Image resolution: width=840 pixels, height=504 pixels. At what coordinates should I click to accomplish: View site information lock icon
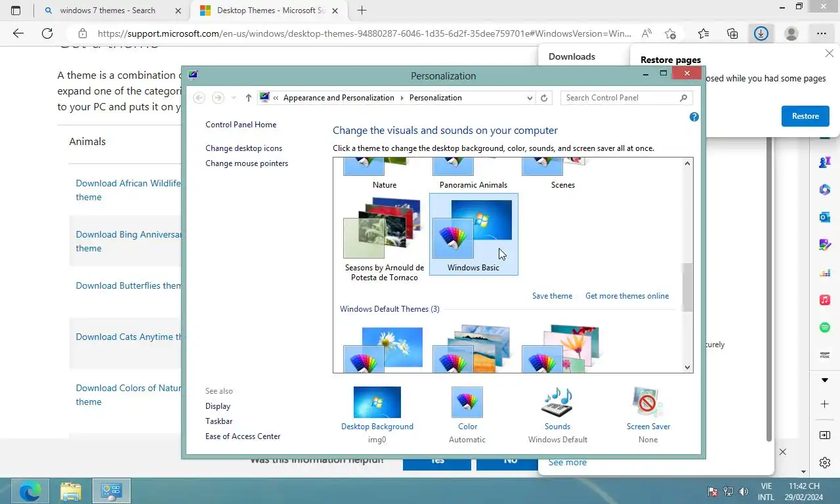(82, 33)
